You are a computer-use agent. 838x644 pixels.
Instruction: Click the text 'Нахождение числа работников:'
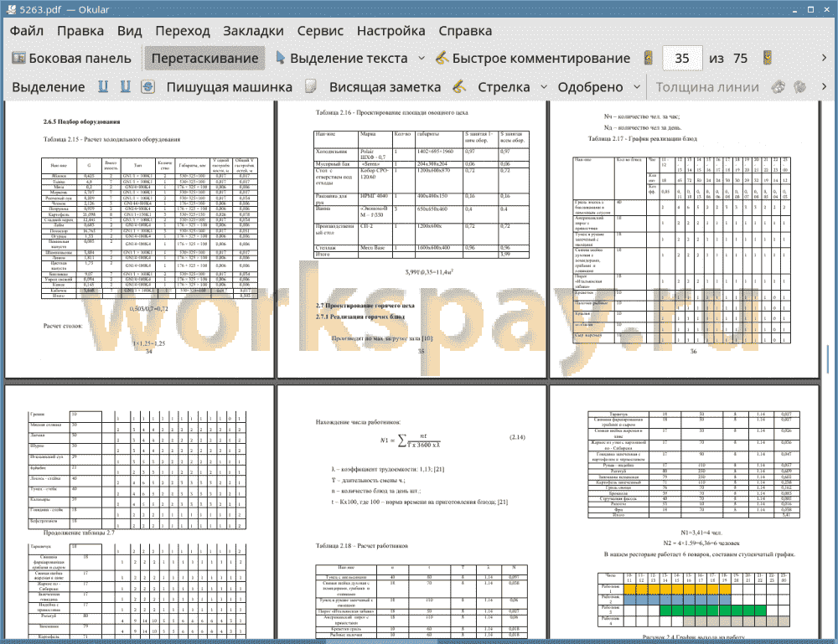(358, 422)
